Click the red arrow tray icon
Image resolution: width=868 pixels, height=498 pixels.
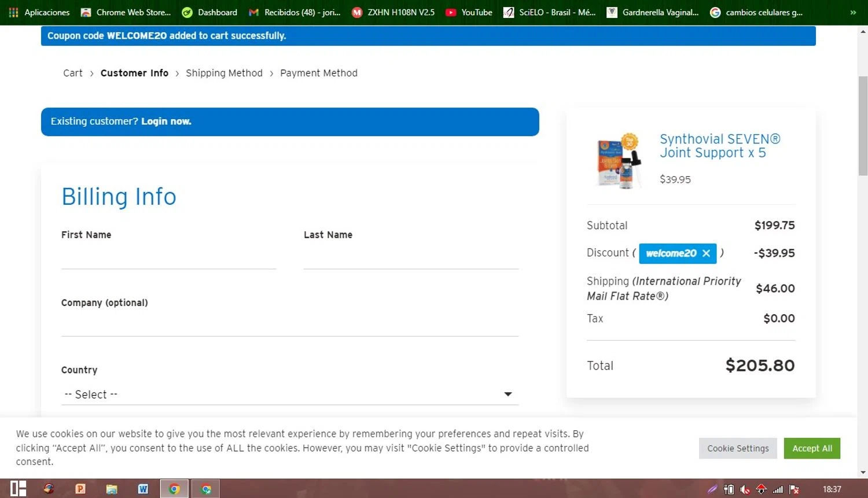pyautogui.click(x=762, y=489)
